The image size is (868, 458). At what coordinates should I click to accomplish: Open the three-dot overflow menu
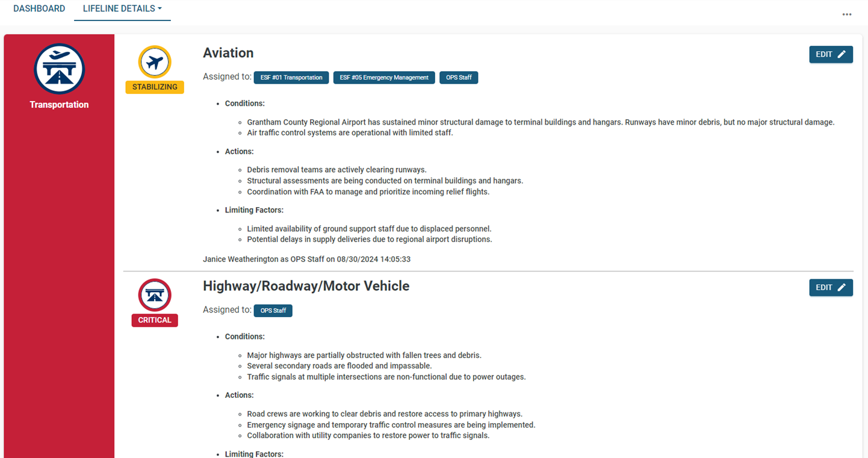pos(847,14)
